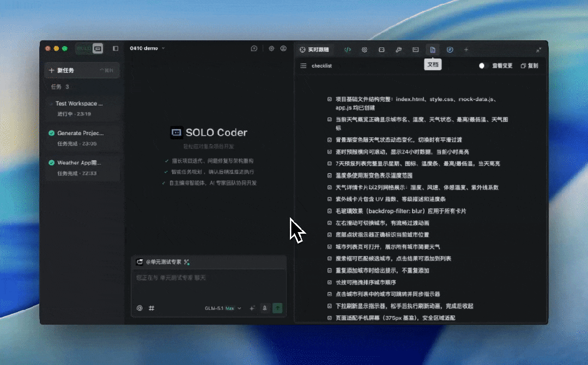Image resolution: width=588 pixels, height=365 pixels.
Task: Click the @ mention icon in chat box
Action: tap(140, 308)
